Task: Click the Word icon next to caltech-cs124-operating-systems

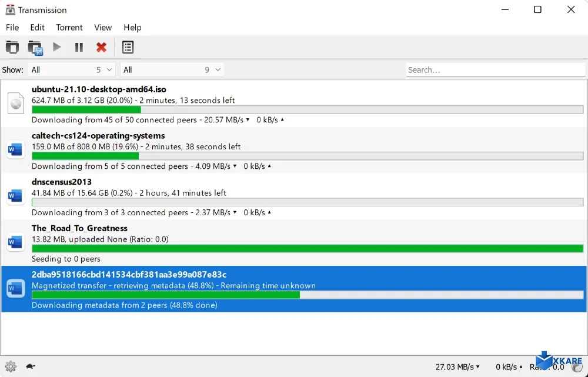Action: [x=16, y=149]
